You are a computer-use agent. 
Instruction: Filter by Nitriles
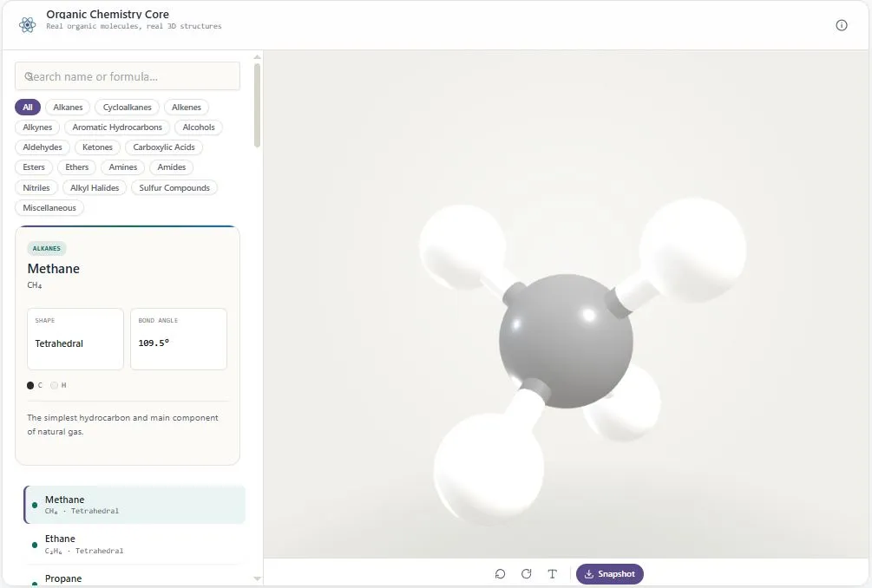coord(36,188)
